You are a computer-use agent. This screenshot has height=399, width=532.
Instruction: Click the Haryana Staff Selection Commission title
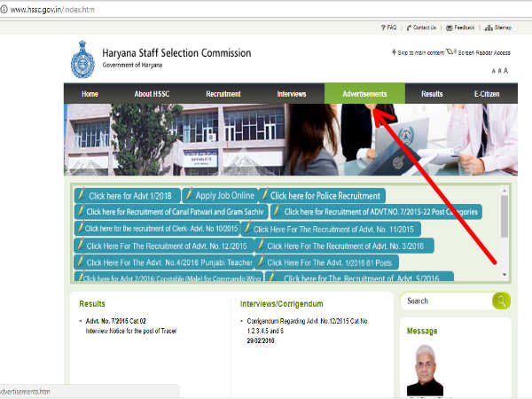tap(176, 53)
